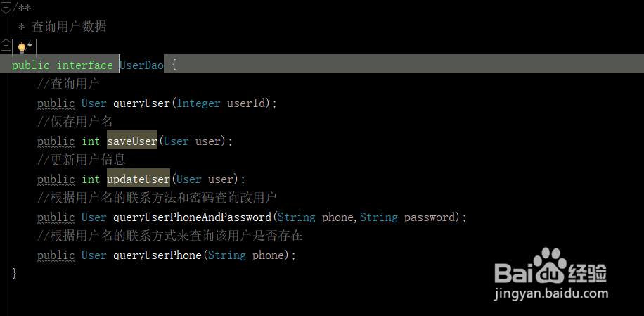Click the password parameter name
The height and width of the screenshot is (316, 644).
click(430, 217)
